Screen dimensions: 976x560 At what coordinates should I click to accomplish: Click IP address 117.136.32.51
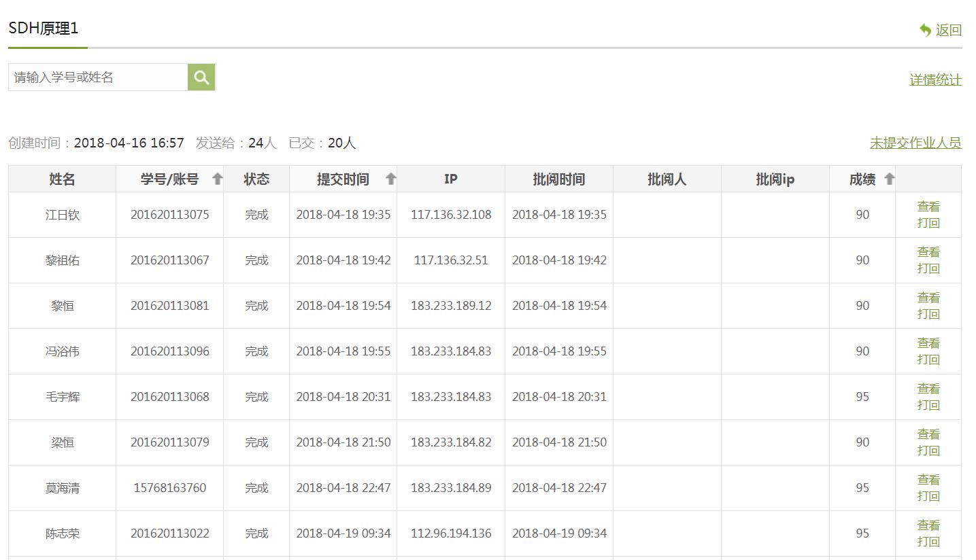point(451,260)
